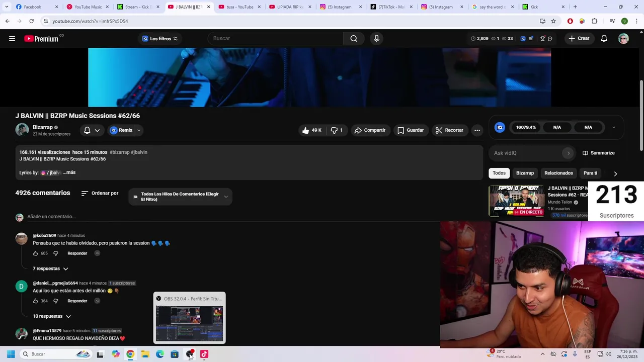Expand 7 respuestas under @koba2609

[x=50, y=268]
